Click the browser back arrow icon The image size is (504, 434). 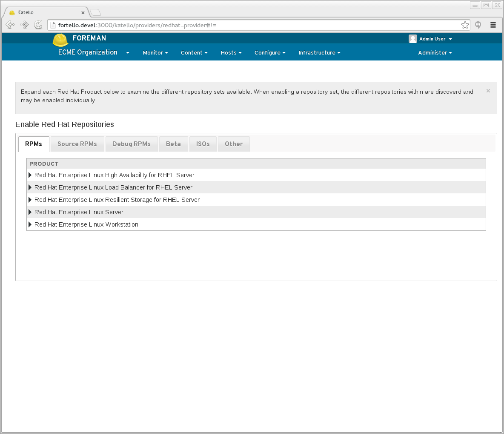coord(10,25)
